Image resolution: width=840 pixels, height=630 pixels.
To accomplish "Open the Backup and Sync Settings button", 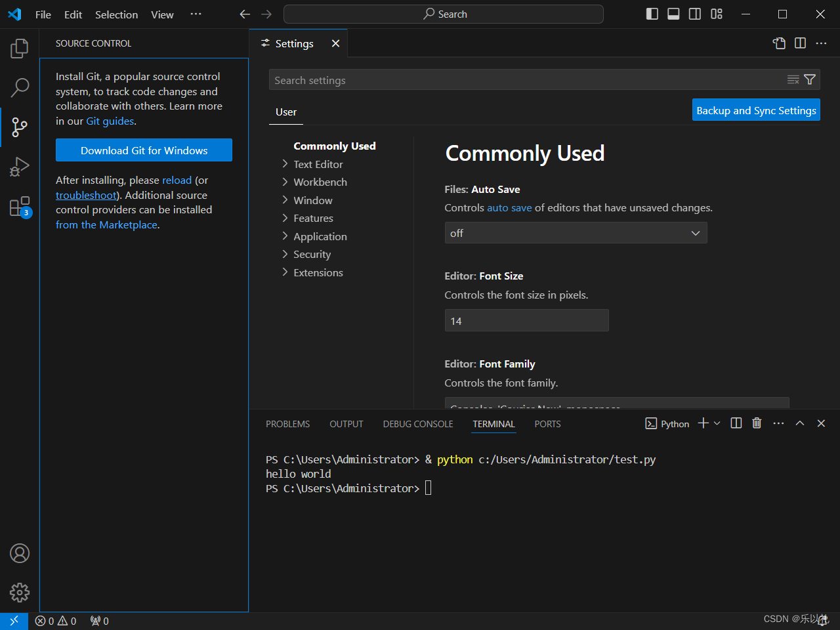I will [x=756, y=110].
